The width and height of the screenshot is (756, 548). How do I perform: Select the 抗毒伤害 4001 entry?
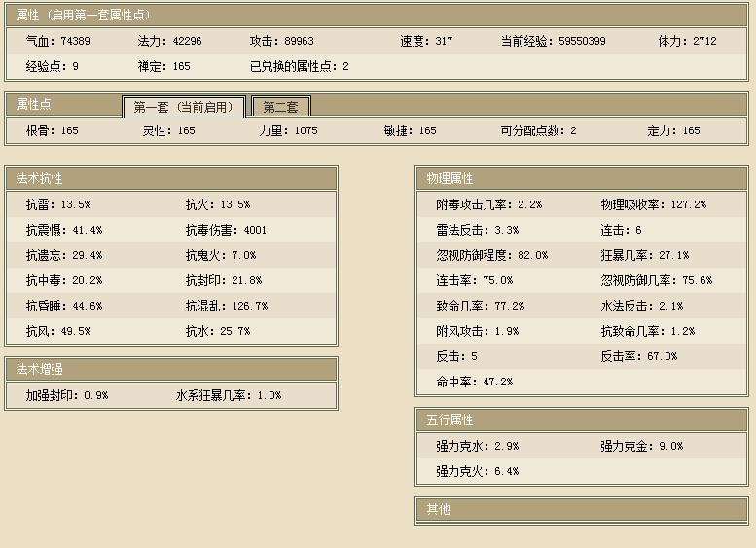click(226, 231)
